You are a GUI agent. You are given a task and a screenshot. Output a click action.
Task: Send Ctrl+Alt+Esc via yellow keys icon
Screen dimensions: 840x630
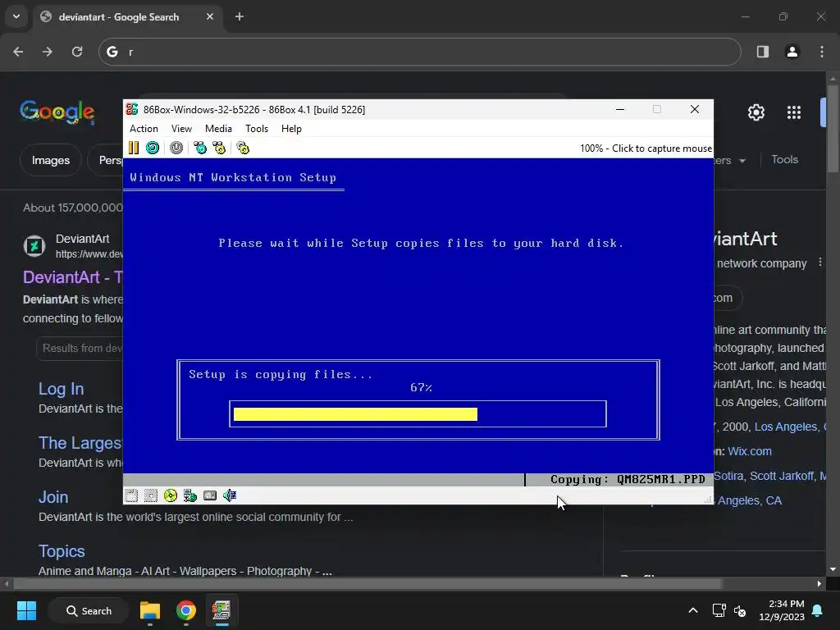[219, 148]
